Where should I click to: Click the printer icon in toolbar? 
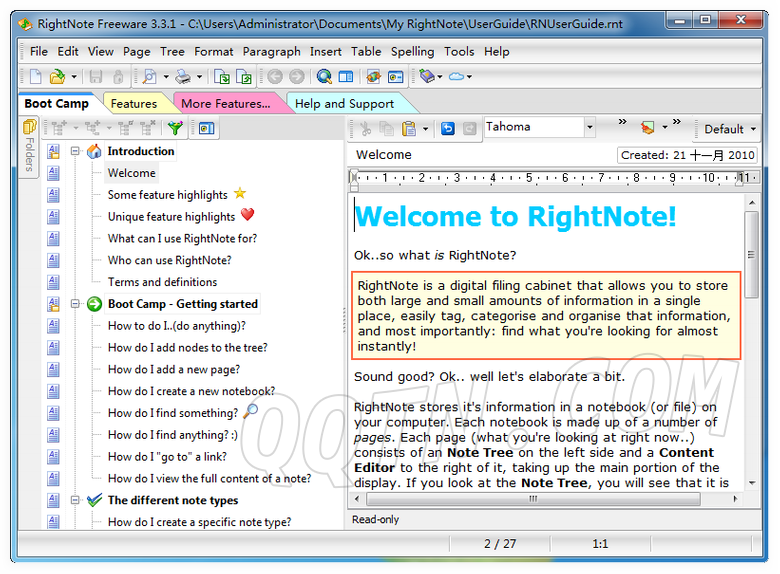coord(182,77)
